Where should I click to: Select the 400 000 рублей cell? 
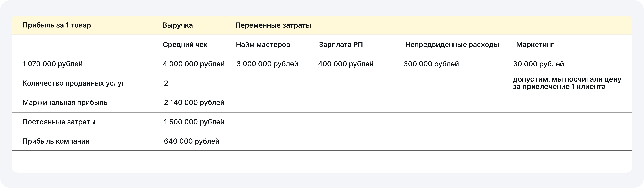(x=346, y=64)
